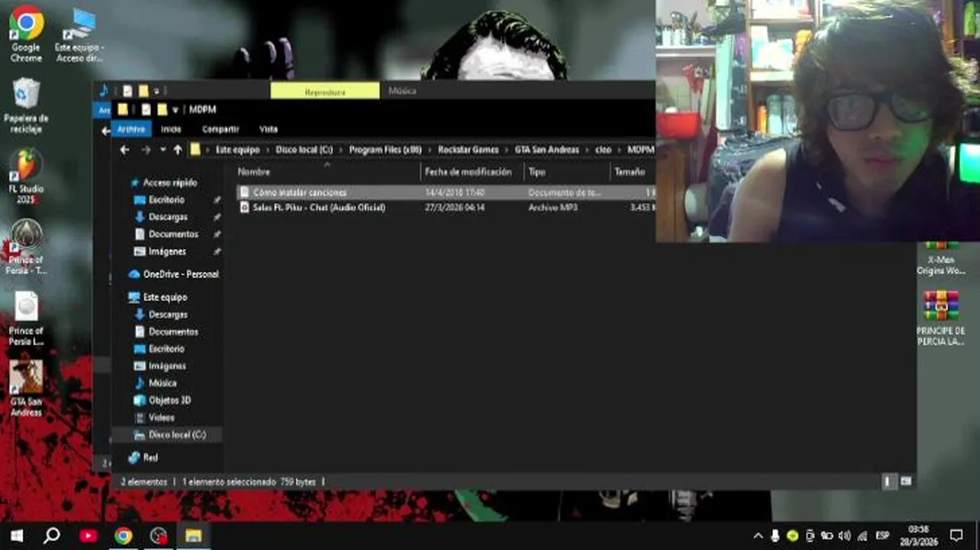
Task: Open the Vista ribbon tab
Action: point(269,129)
